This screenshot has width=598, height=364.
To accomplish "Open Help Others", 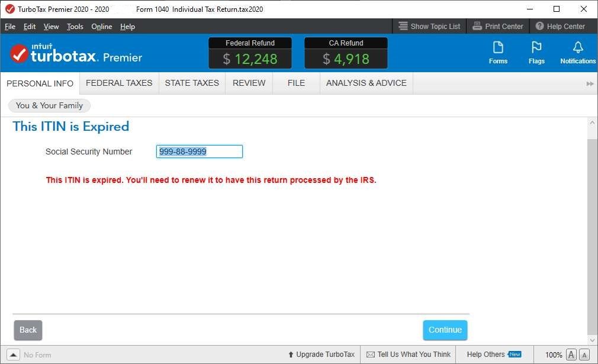I will tap(494, 355).
